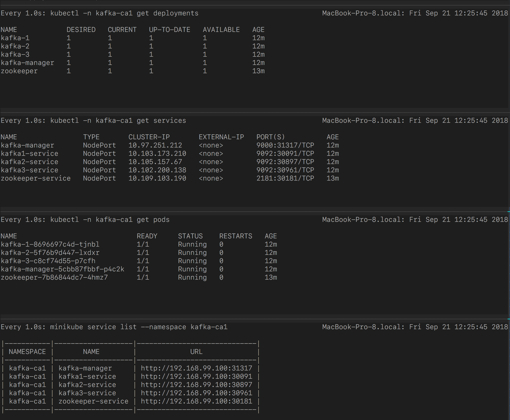Click the EXTERNAL-IP column header

pos(221,137)
